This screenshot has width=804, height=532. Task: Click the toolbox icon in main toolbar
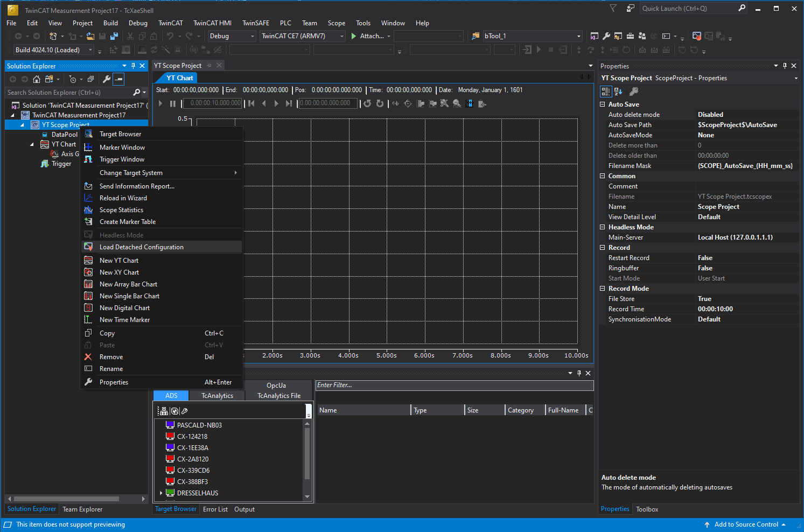click(x=630, y=36)
